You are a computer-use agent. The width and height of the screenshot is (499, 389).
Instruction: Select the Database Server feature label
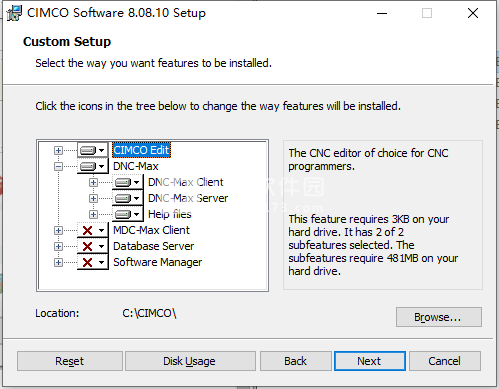click(x=153, y=246)
